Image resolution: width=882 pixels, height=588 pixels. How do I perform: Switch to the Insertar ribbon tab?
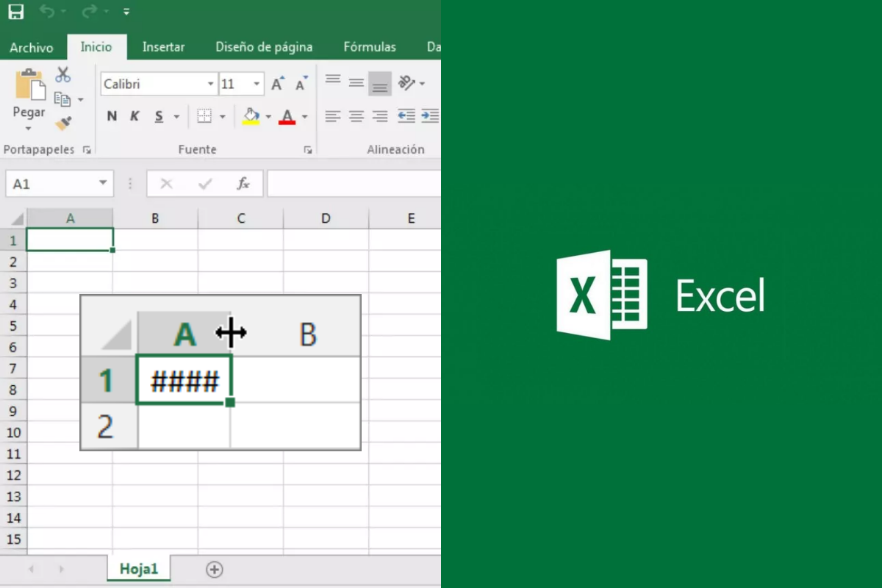pyautogui.click(x=163, y=46)
